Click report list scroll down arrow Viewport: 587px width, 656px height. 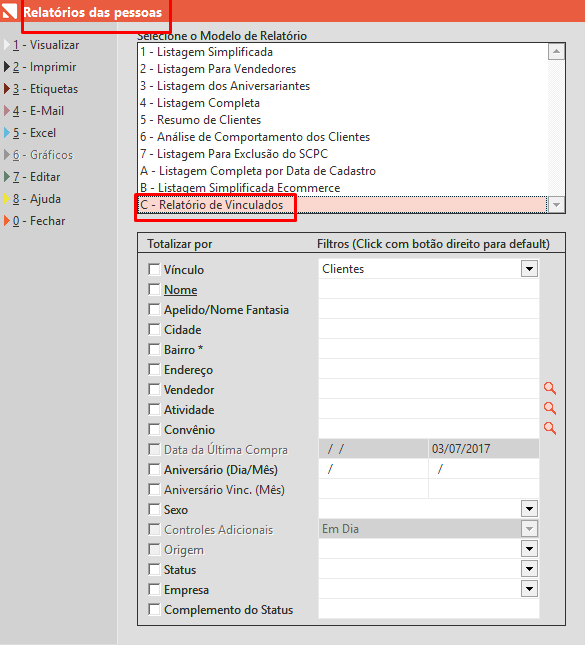[x=556, y=205]
